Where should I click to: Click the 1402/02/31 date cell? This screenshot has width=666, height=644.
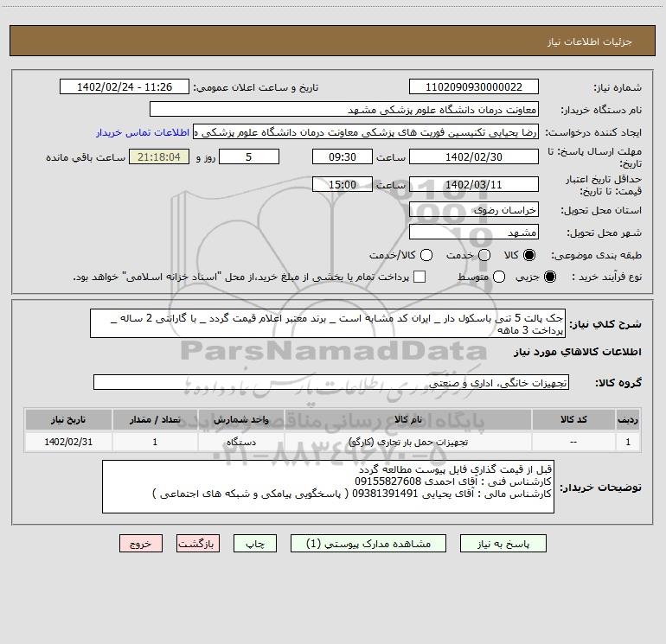[68, 442]
